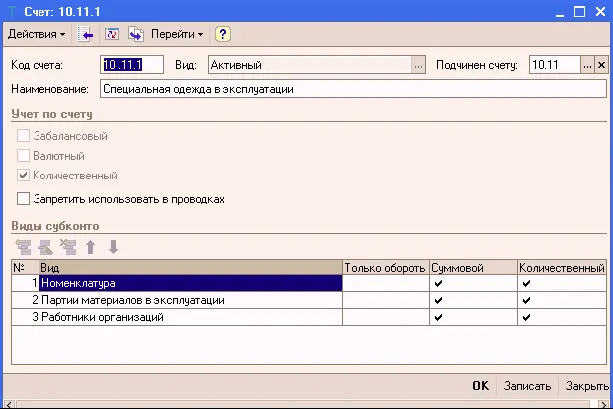
Task: Move subconto up with the arrow icon
Action: (91, 246)
